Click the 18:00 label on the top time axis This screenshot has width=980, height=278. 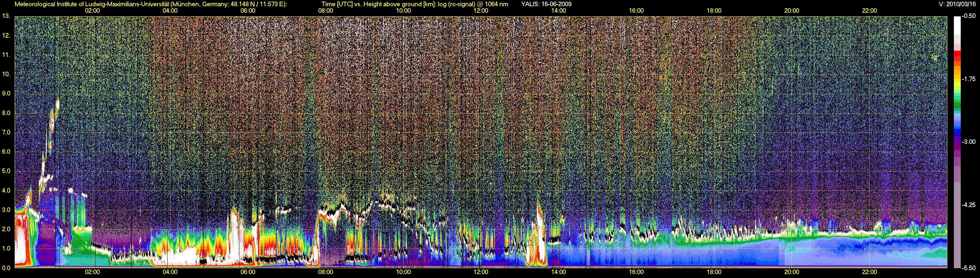coord(714,11)
